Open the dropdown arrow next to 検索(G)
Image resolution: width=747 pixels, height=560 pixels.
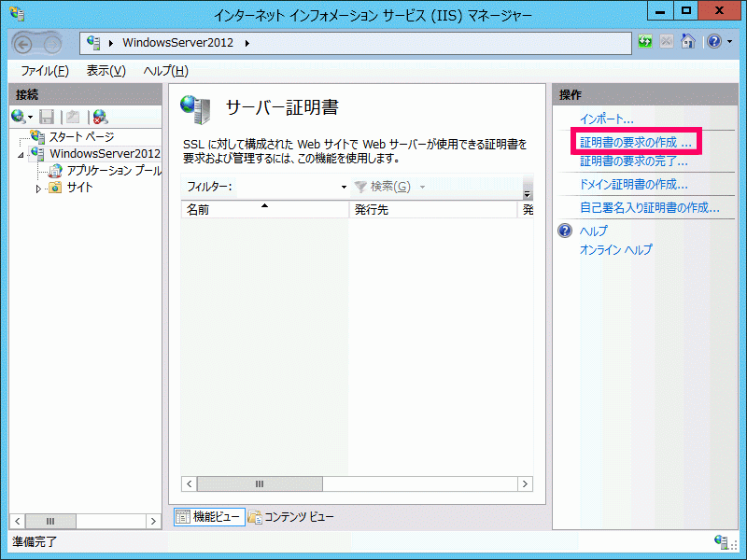[422, 188]
